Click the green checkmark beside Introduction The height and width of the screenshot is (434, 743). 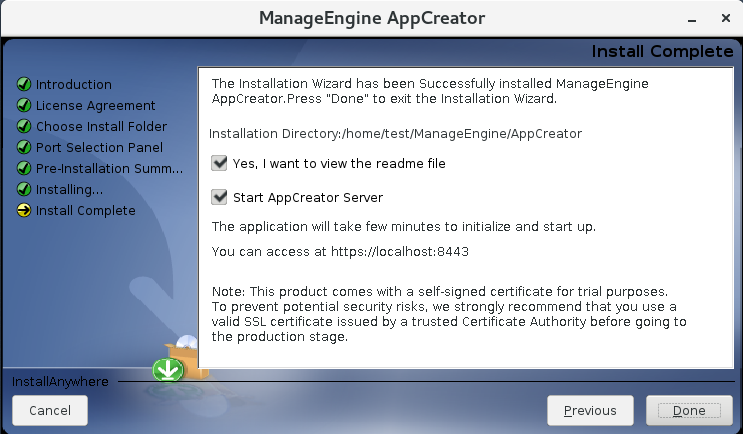pos(24,84)
